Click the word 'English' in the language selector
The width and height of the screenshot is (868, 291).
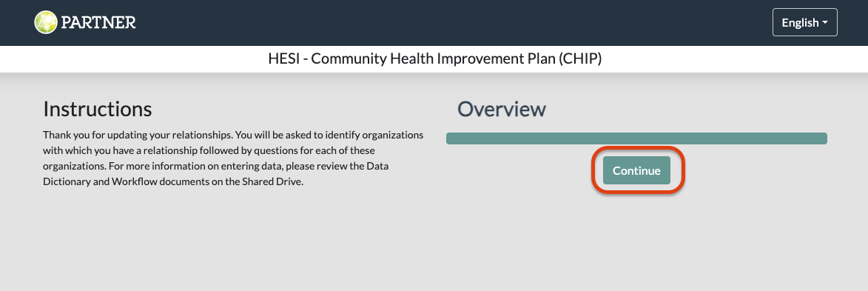pyautogui.click(x=800, y=23)
